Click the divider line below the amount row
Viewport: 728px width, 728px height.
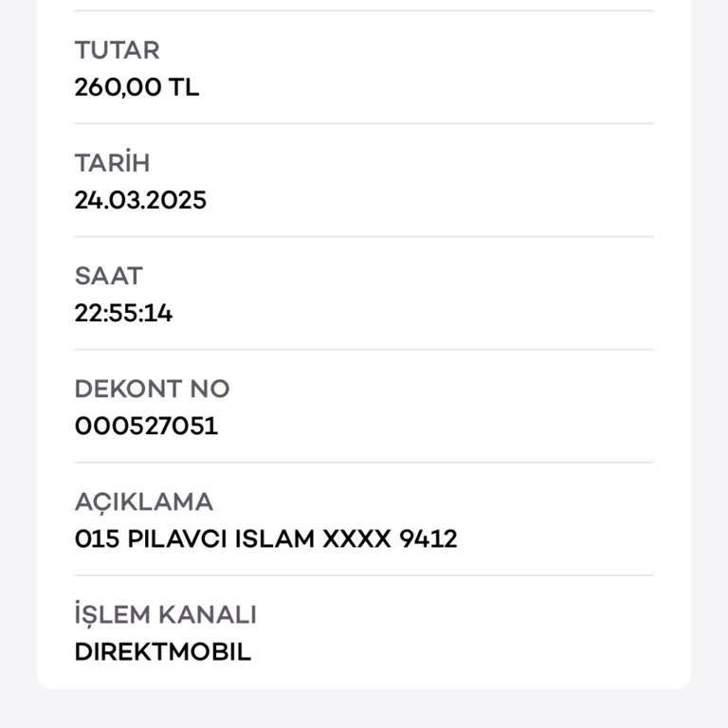click(x=364, y=123)
